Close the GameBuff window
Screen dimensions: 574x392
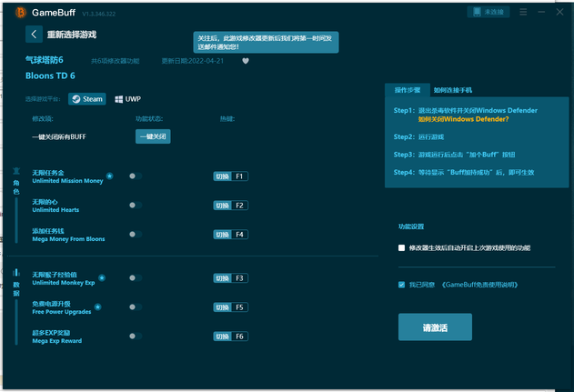[559, 12]
